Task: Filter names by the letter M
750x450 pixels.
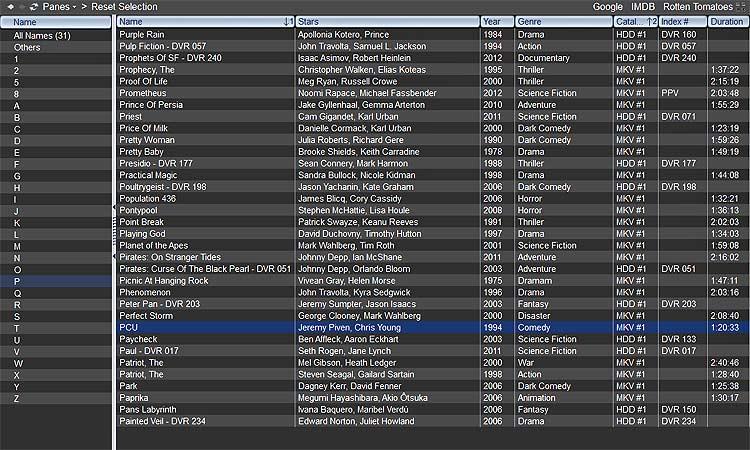Action: 17,246
